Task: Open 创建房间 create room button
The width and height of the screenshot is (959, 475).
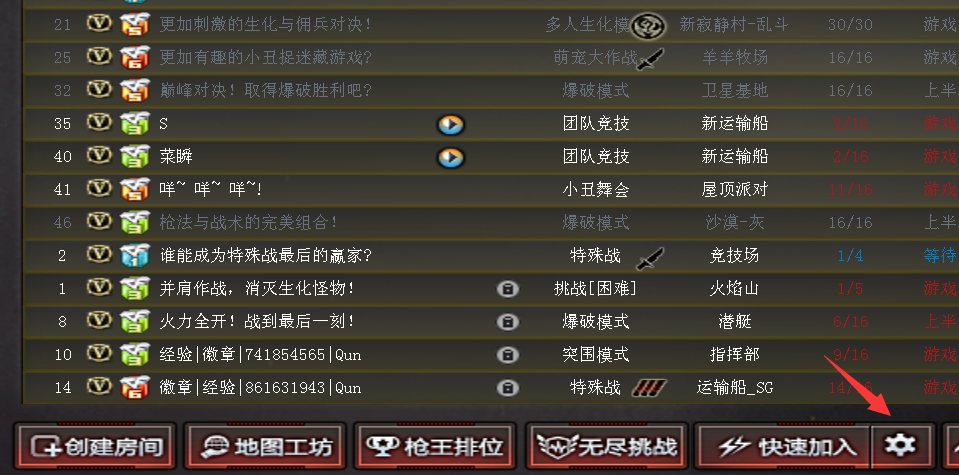Action: pos(95,446)
